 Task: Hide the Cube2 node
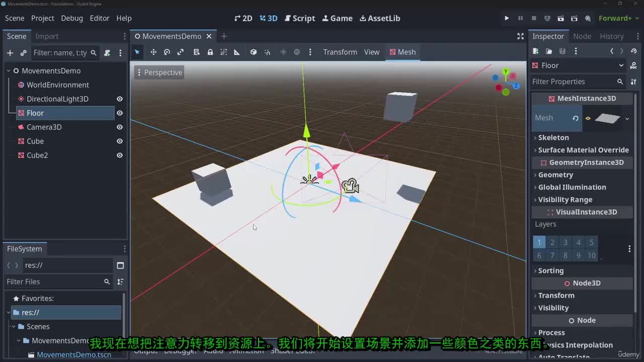click(x=120, y=155)
